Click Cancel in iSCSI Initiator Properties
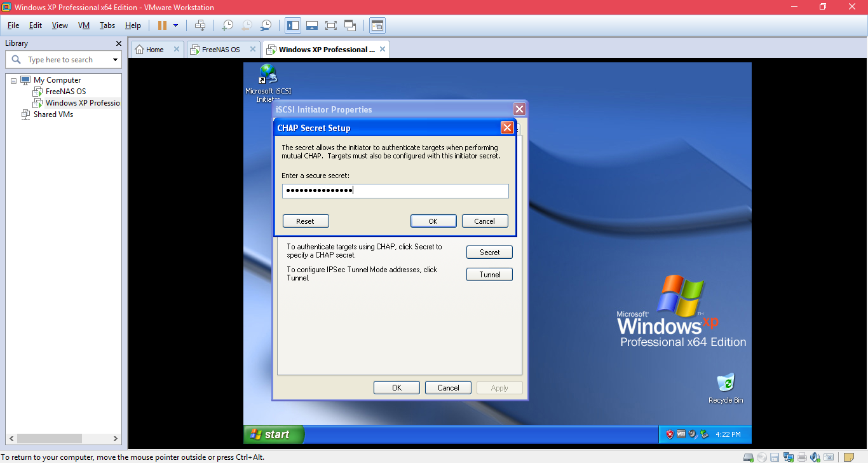Screen dimensions: 868x463 (448, 388)
